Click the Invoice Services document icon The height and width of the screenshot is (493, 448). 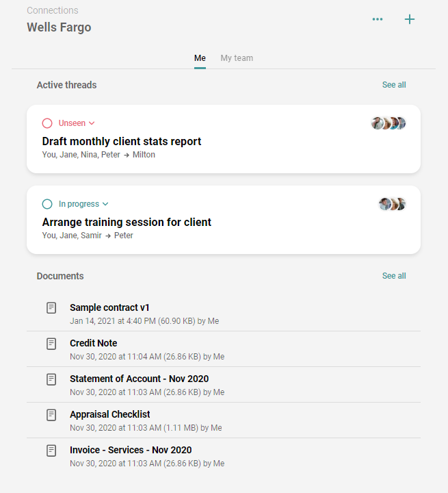click(x=51, y=451)
